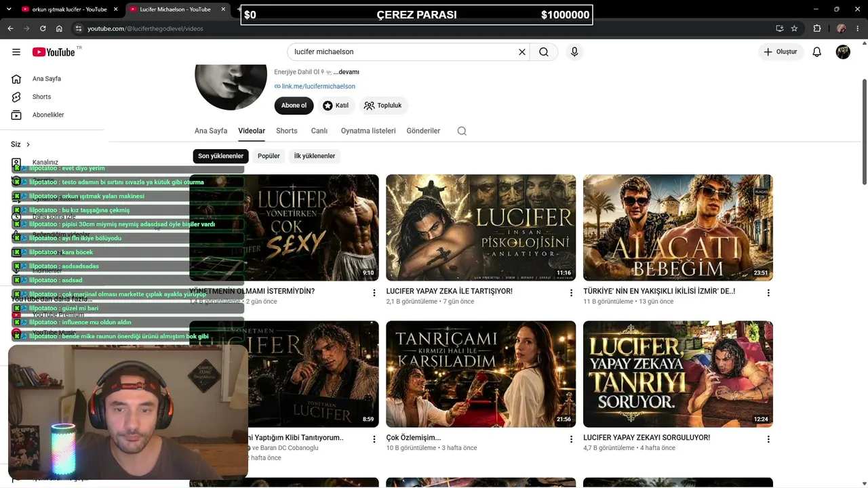Image resolution: width=868 pixels, height=488 pixels.
Task: Open the Chrome three-dot menu
Action: tap(857, 28)
